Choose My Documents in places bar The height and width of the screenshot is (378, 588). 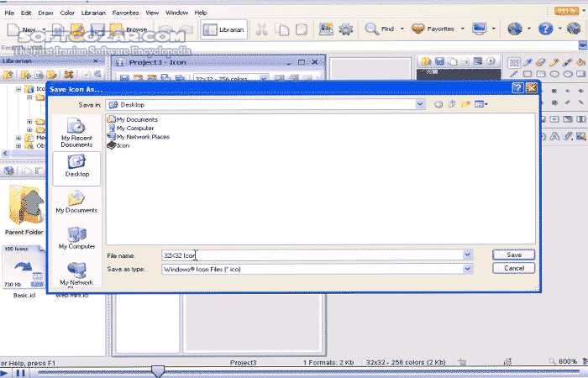pyautogui.click(x=76, y=202)
